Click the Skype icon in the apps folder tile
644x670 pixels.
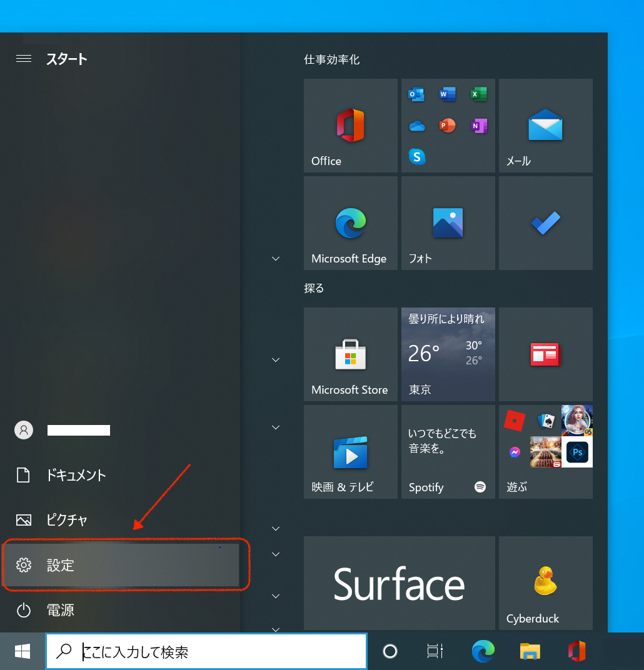click(x=416, y=157)
